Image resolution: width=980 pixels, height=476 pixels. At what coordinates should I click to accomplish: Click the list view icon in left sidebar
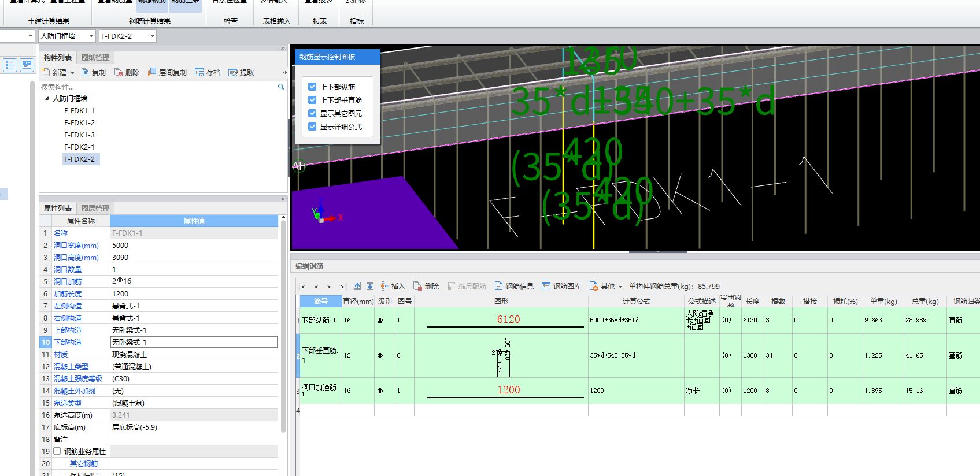click(x=10, y=65)
